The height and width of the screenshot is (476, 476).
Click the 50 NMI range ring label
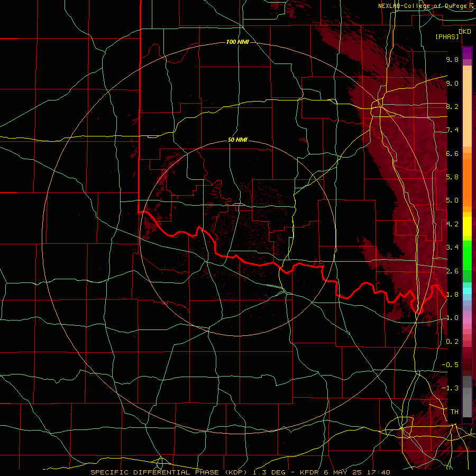237,140
